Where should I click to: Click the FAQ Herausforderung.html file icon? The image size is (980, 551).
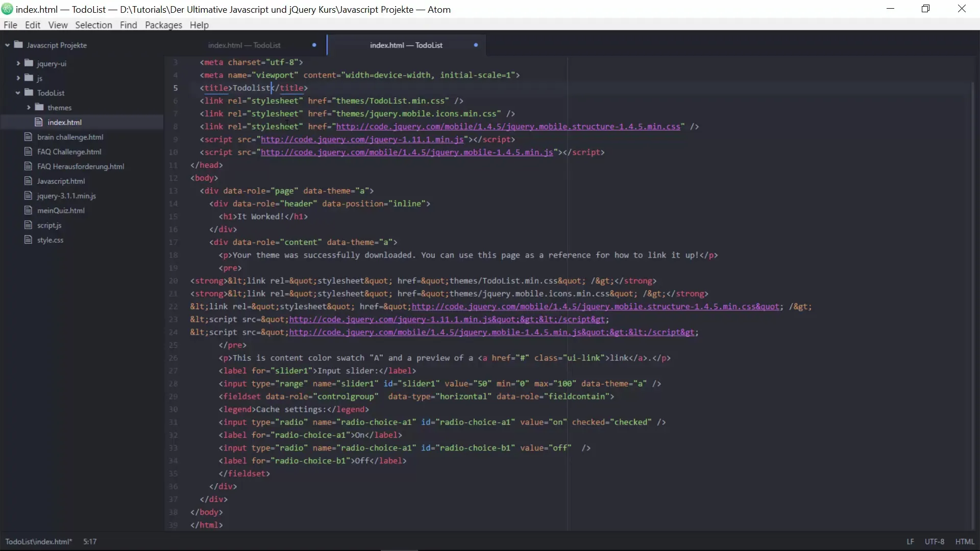tap(28, 166)
